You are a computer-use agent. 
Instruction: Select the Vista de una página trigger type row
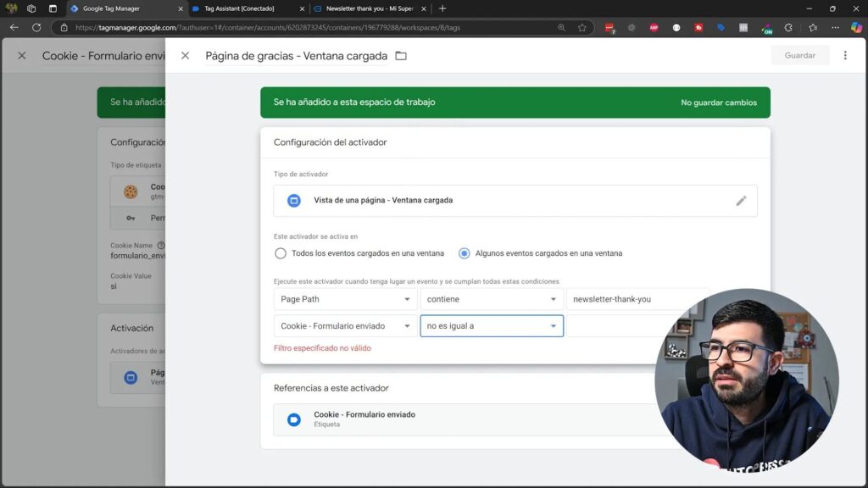515,200
